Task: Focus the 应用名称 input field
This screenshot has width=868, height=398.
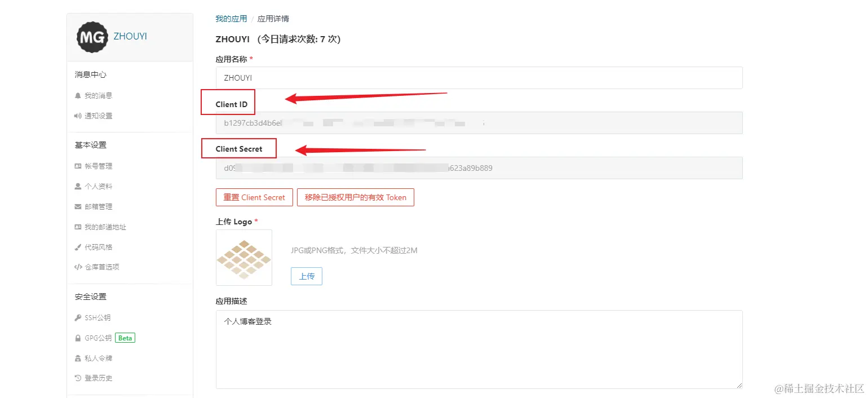Action: coord(479,78)
